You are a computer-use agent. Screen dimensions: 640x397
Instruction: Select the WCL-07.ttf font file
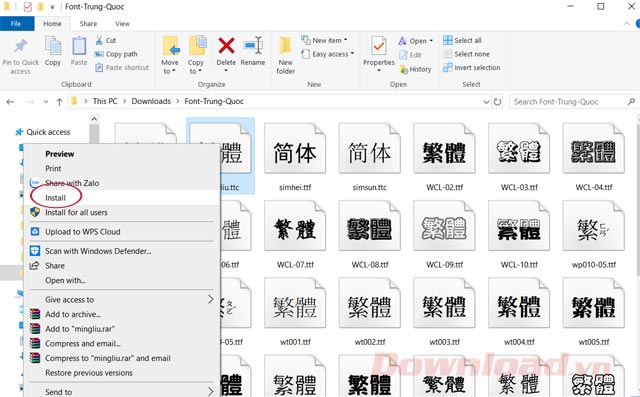(295, 235)
